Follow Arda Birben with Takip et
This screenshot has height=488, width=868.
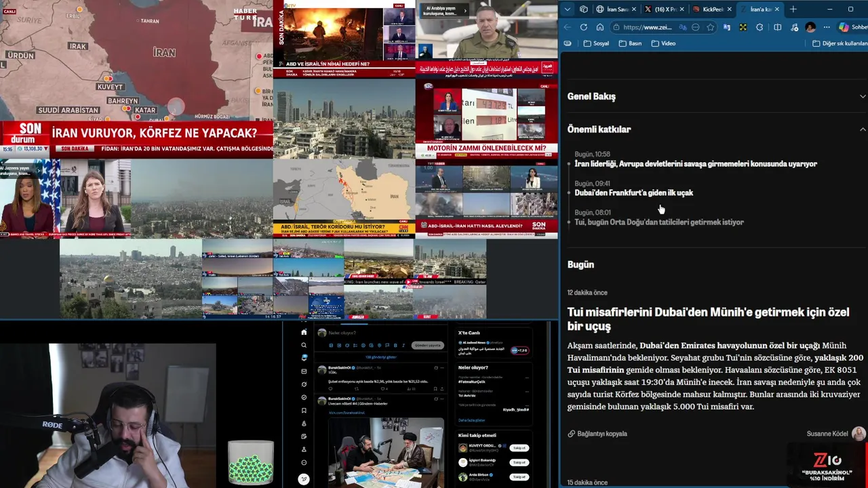point(519,477)
